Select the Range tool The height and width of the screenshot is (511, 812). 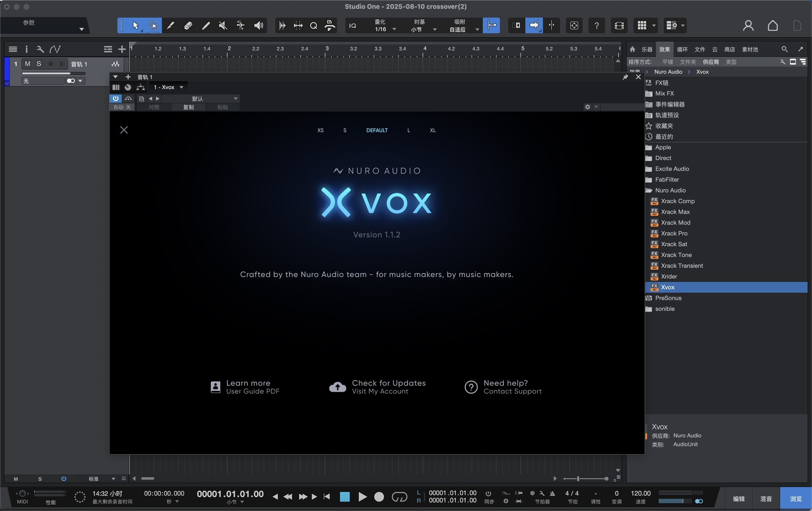pyautogui.click(x=153, y=26)
